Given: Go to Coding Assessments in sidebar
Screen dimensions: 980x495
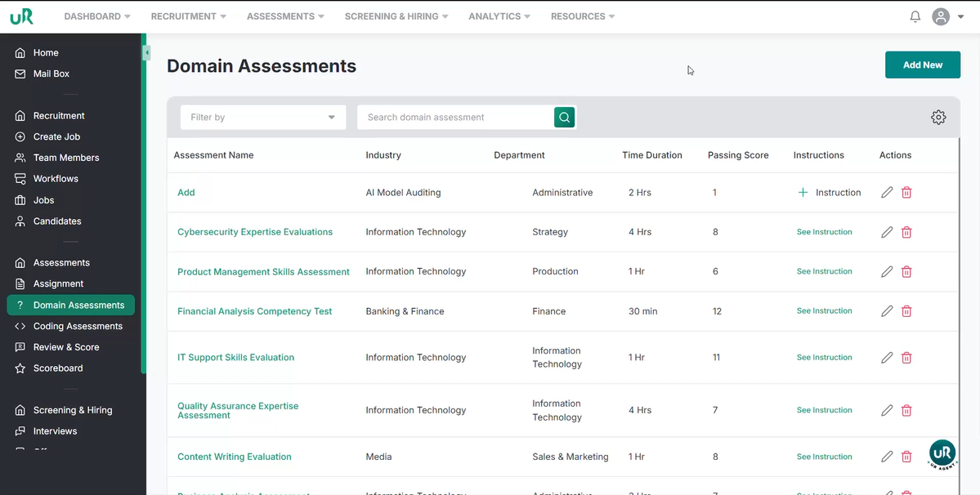Looking at the screenshot, I should [x=78, y=326].
